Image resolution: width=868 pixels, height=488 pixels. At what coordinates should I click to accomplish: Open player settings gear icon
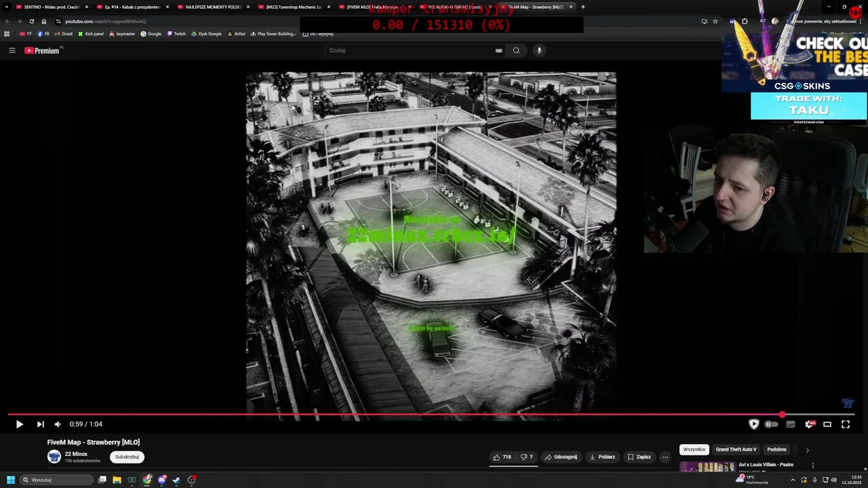809,424
